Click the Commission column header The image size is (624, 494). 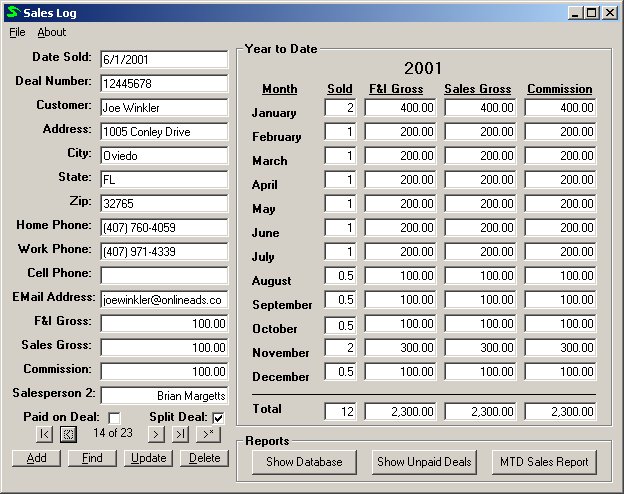pyautogui.click(x=560, y=89)
